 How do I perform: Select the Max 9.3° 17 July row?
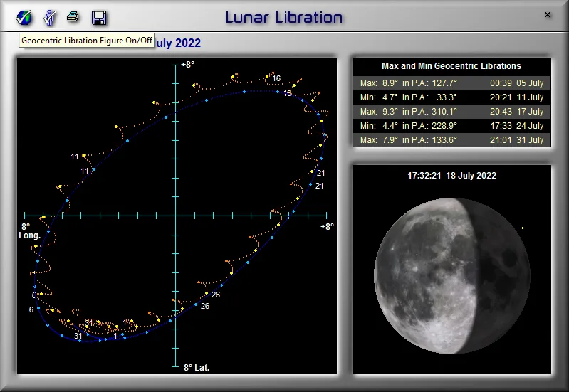pyautogui.click(x=451, y=111)
